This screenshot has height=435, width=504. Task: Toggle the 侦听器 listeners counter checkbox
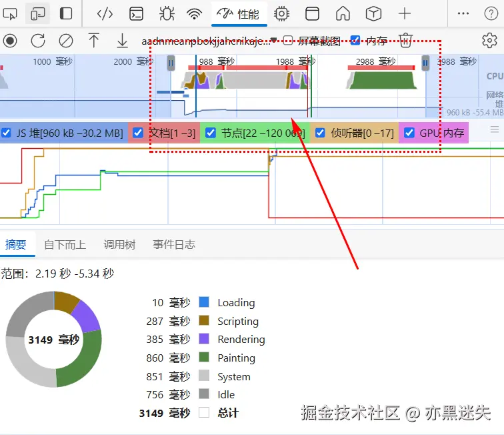tap(320, 133)
